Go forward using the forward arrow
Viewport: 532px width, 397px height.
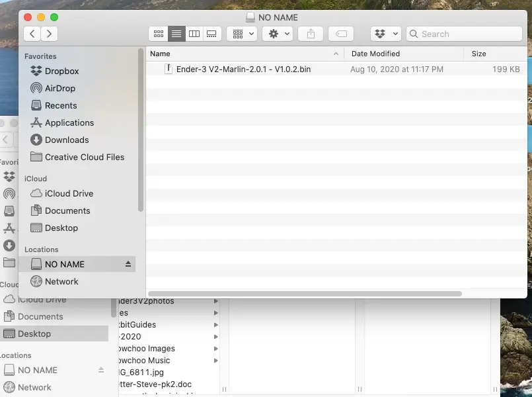click(49, 34)
